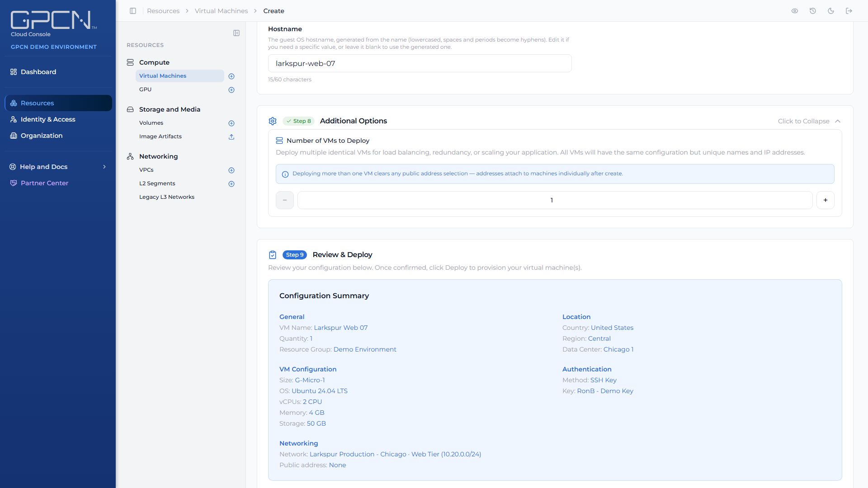Open the Organization menu item

click(x=58, y=136)
